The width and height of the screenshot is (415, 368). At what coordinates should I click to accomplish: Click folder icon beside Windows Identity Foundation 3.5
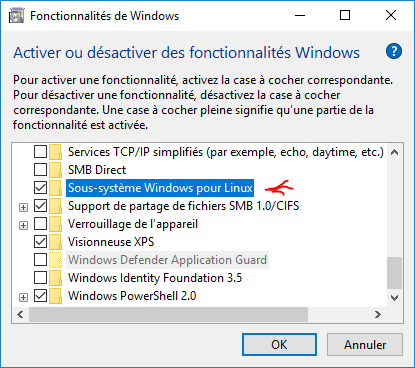[56, 278]
